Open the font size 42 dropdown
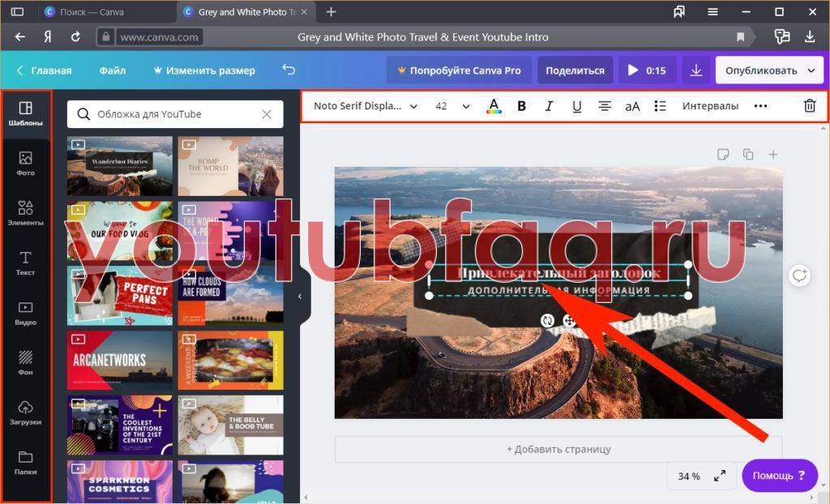Image resolution: width=830 pixels, height=504 pixels. (452, 106)
